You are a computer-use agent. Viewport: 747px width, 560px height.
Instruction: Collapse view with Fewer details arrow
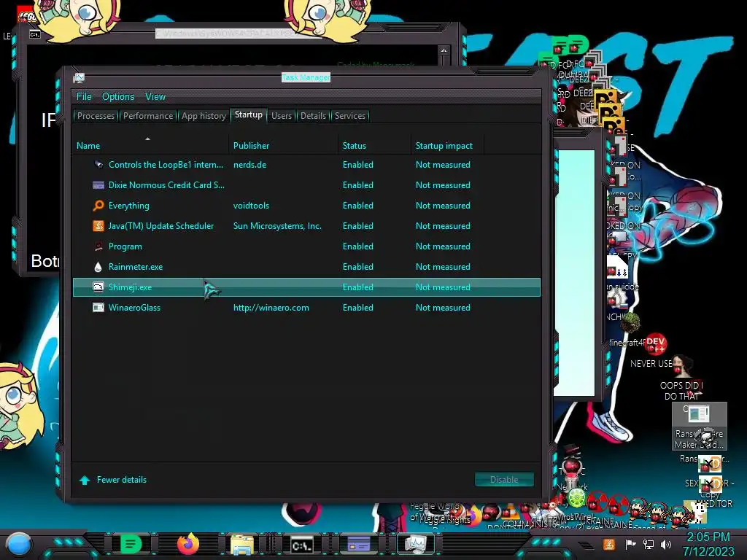[x=85, y=480]
